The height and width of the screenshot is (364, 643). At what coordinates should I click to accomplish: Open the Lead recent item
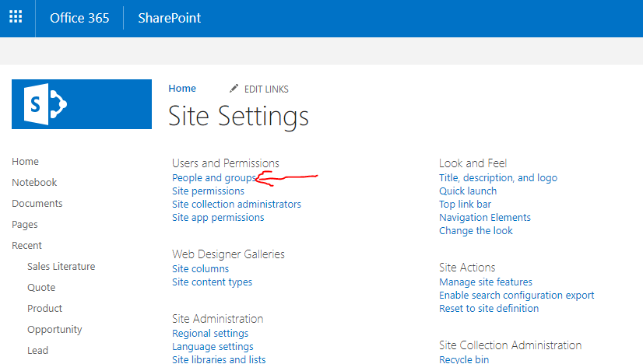click(37, 351)
